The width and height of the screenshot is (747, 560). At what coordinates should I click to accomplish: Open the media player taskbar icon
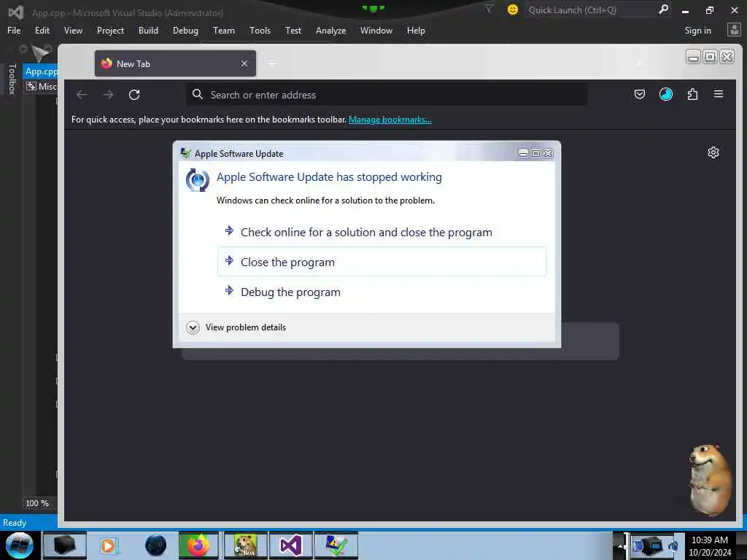click(109, 545)
